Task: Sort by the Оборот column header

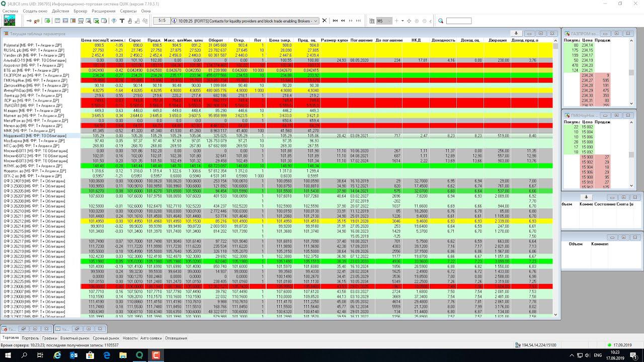Action: 216,40
